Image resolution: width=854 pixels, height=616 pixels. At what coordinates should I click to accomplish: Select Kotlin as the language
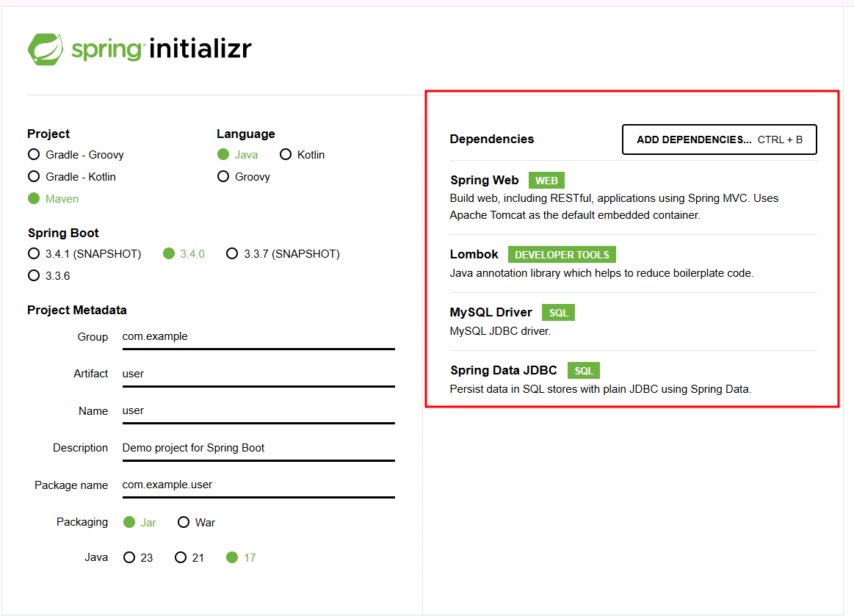click(303, 155)
